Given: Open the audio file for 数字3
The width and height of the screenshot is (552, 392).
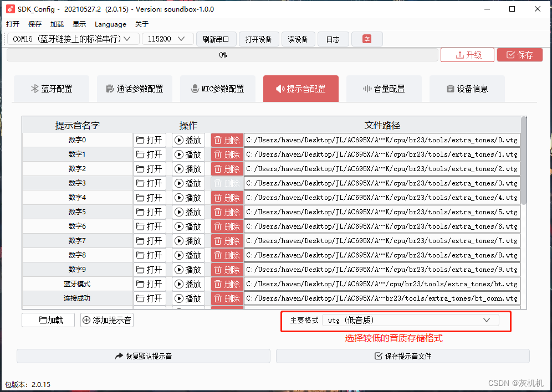Looking at the screenshot, I should [149, 183].
